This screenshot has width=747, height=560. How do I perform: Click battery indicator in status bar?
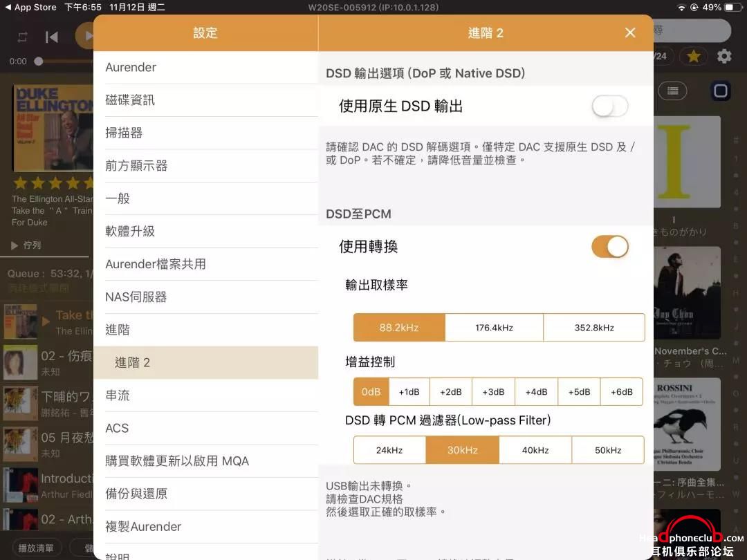(731, 7)
